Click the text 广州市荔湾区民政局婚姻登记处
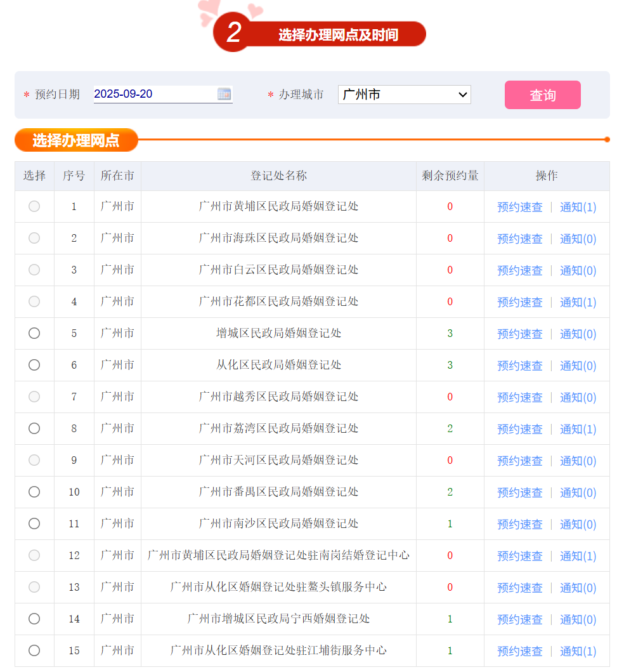This screenshot has height=672, width=624. coord(279,428)
